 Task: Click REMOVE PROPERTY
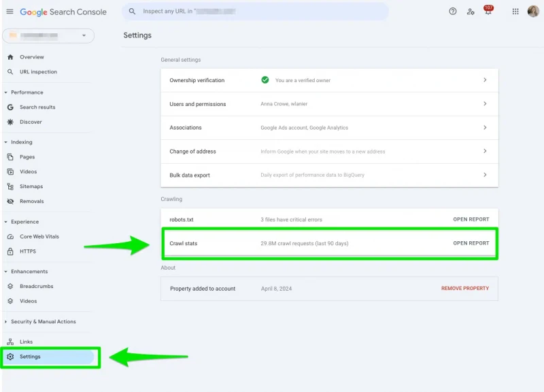coord(465,288)
